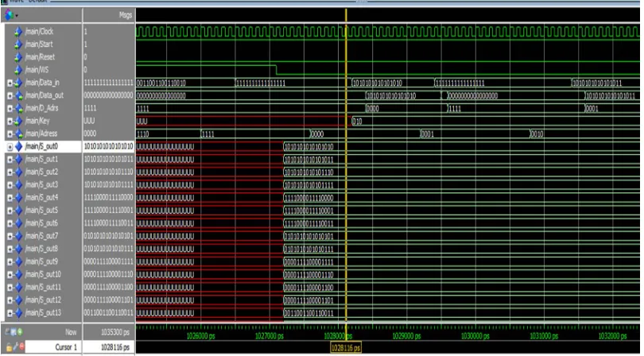Click the /main/S_out4 blue diamond icon
The image size is (644, 356).
point(18,198)
